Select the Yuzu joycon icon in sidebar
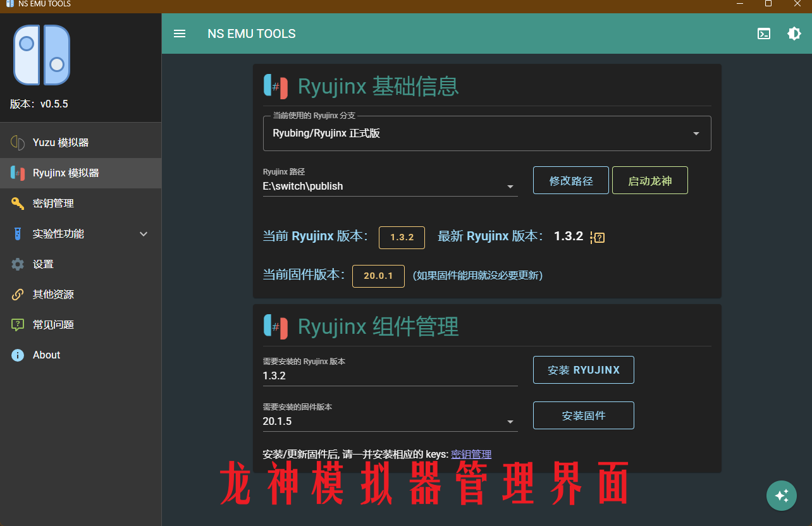 pyautogui.click(x=17, y=142)
